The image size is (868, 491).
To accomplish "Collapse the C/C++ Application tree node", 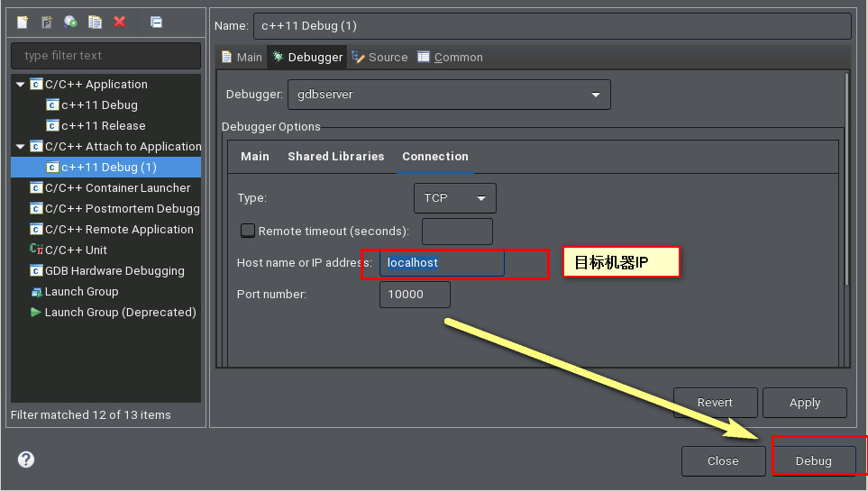I will [x=21, y=85].
